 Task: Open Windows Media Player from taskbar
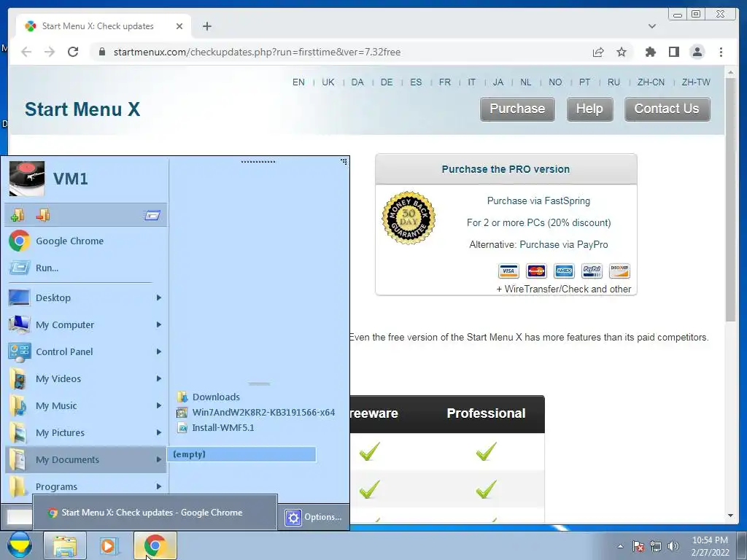point(109,545)
